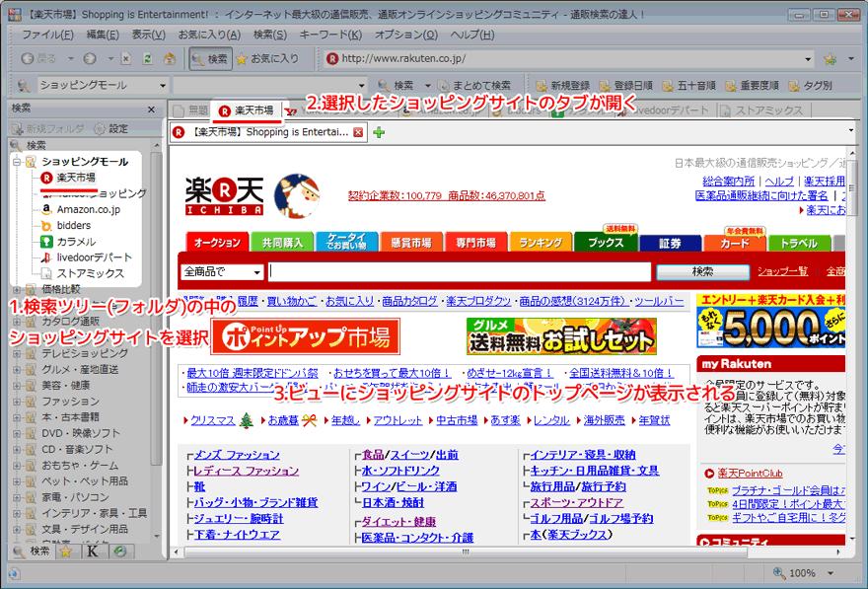Select livedoorデパート in the search tree

coord(94,258)
